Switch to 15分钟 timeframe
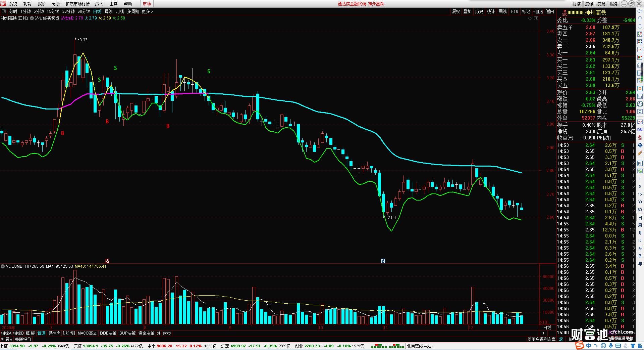Viewport: 644px width, 350px height. coord(53,11)
